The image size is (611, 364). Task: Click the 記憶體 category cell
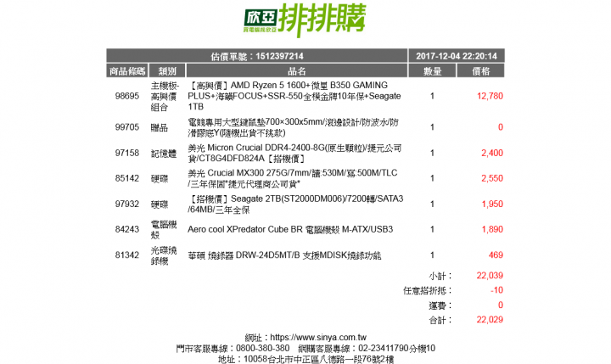(164, 154)
